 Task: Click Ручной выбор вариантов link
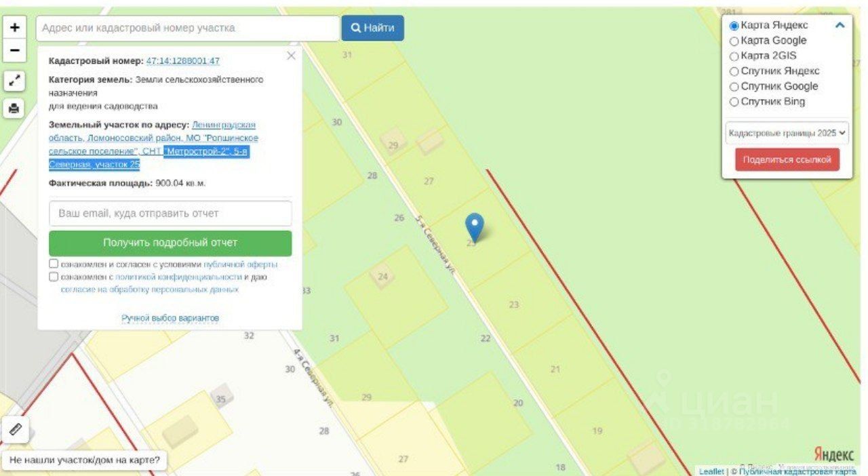pyautogui.click(x=170, y=318)
